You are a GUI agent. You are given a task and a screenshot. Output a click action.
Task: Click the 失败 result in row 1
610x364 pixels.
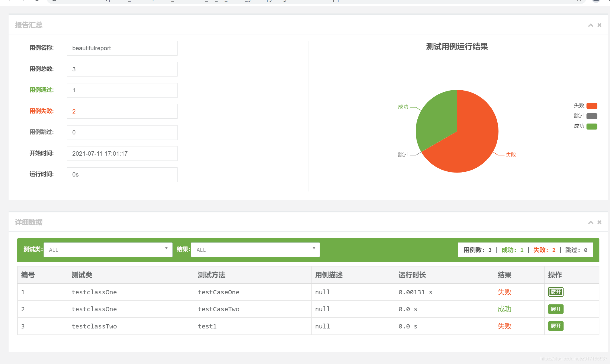tap(504, 292)
